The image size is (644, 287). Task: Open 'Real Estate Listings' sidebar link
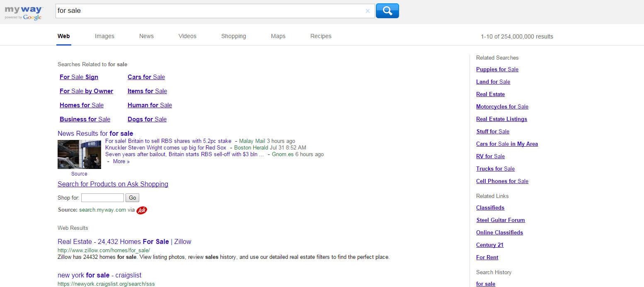pyautogui.click(x=501, y=119)
